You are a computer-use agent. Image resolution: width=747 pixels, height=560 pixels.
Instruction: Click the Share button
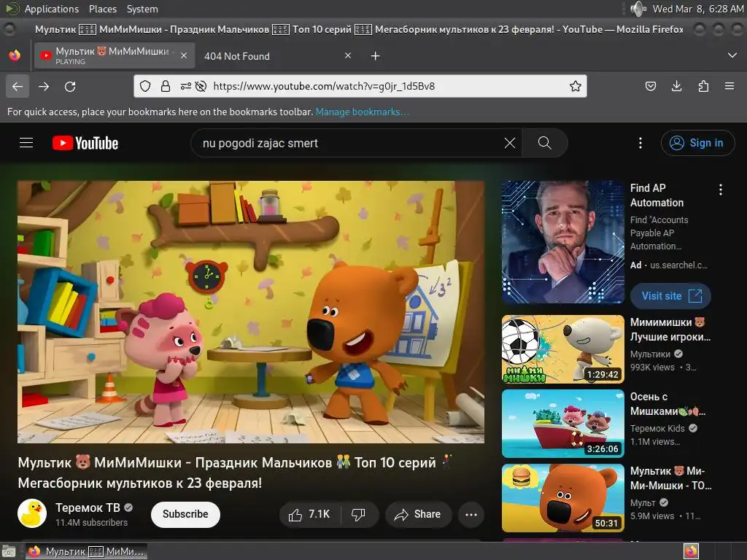418,514
